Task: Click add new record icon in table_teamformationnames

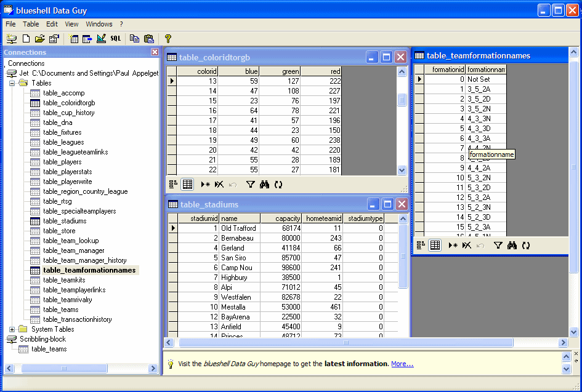Action: [453, 246]
